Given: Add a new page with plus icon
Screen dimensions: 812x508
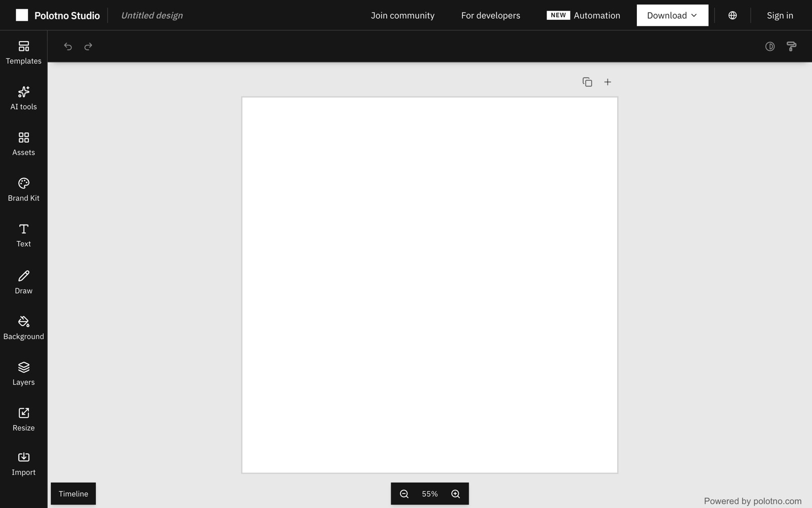Looking at the screenshot, I should tap(607, 82).
